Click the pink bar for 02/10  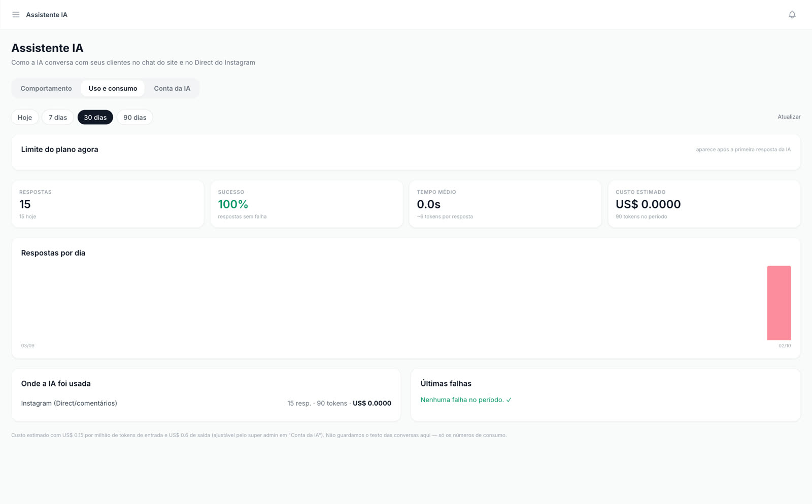[x=779, y=303]
